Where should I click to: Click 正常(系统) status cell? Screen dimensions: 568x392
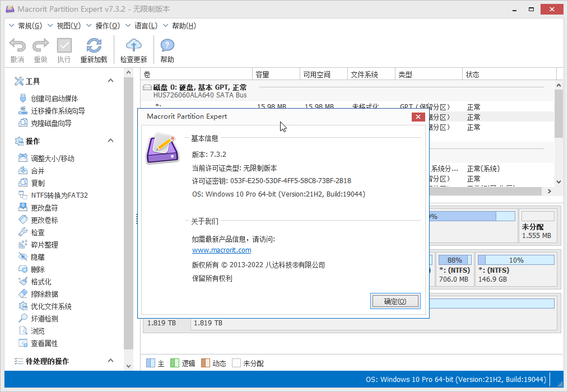tap(483, 169)
